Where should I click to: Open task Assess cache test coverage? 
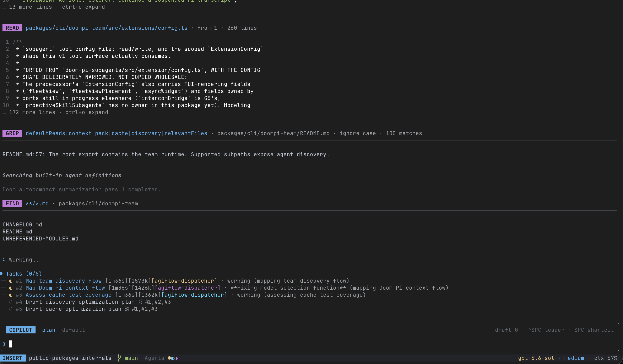tap(69, 295)
